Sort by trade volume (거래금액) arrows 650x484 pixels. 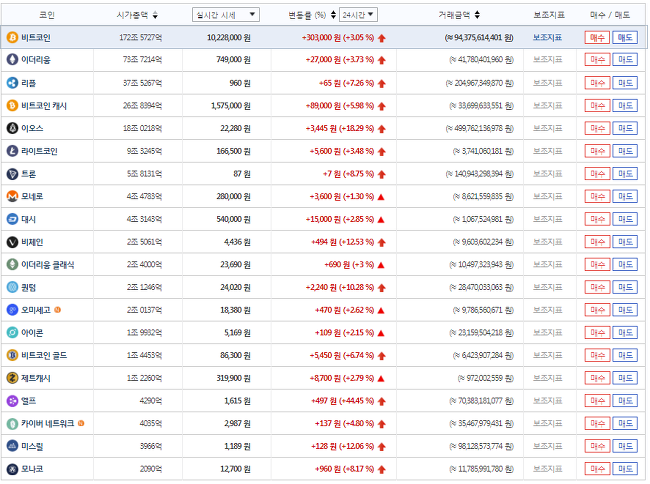tap(478, 15)
